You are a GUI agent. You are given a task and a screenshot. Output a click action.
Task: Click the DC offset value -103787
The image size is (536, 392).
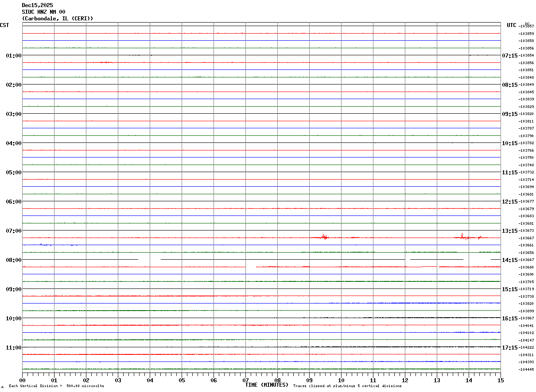click(526, 128)
